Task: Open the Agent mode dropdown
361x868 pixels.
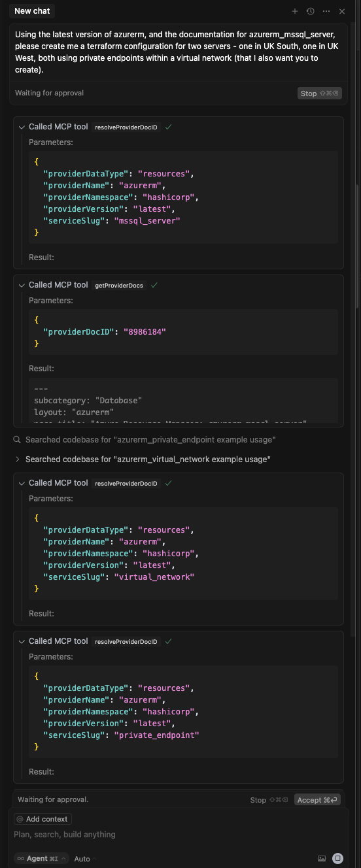Action: (42, 859)
